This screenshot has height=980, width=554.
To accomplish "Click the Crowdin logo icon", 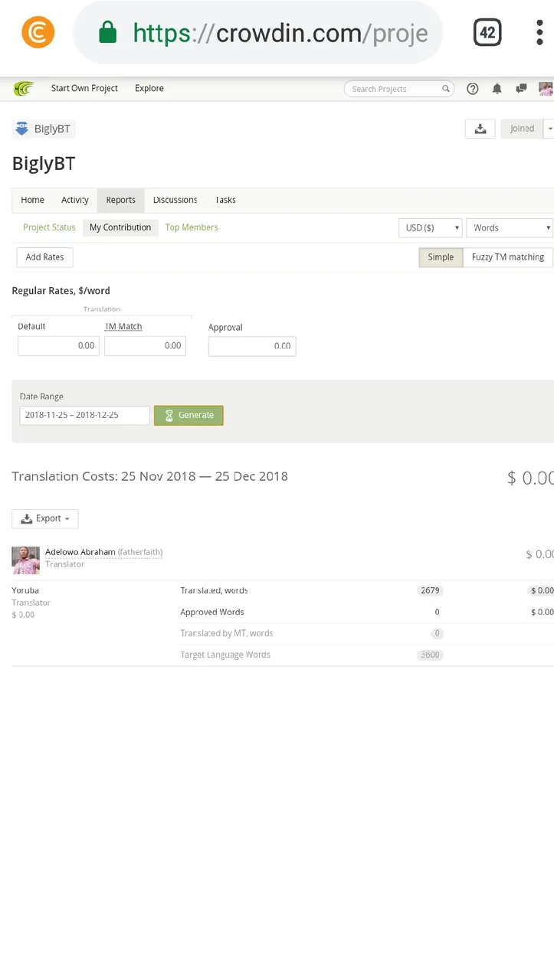I will [x=24, y=89].
